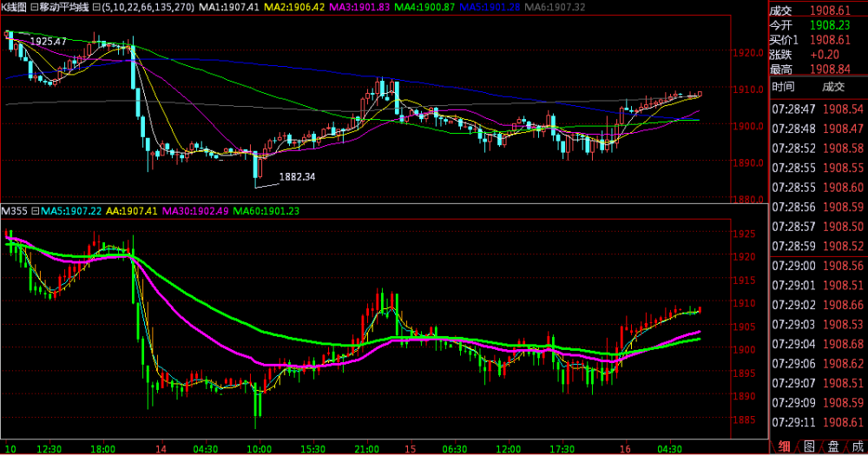Select the 07:29:11 trade row
The width and height of the screenshot is (868, 456).
coord(818,421)
